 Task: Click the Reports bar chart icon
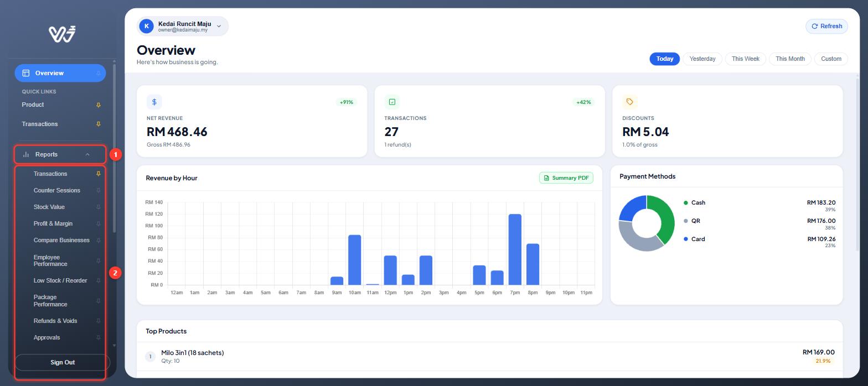point(25,154)
